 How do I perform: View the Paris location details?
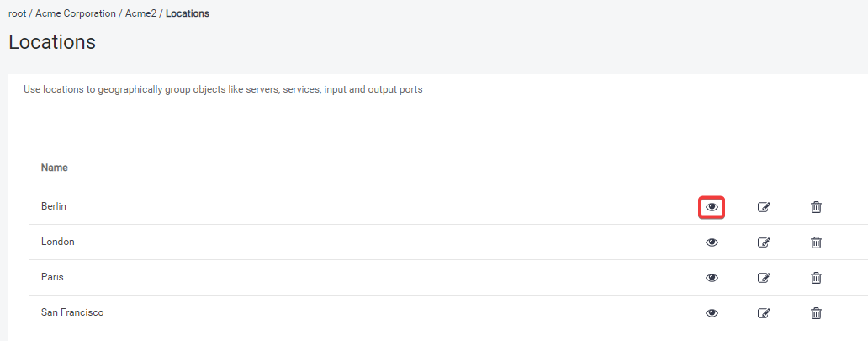pyautogui.click(x=712, y=278)
